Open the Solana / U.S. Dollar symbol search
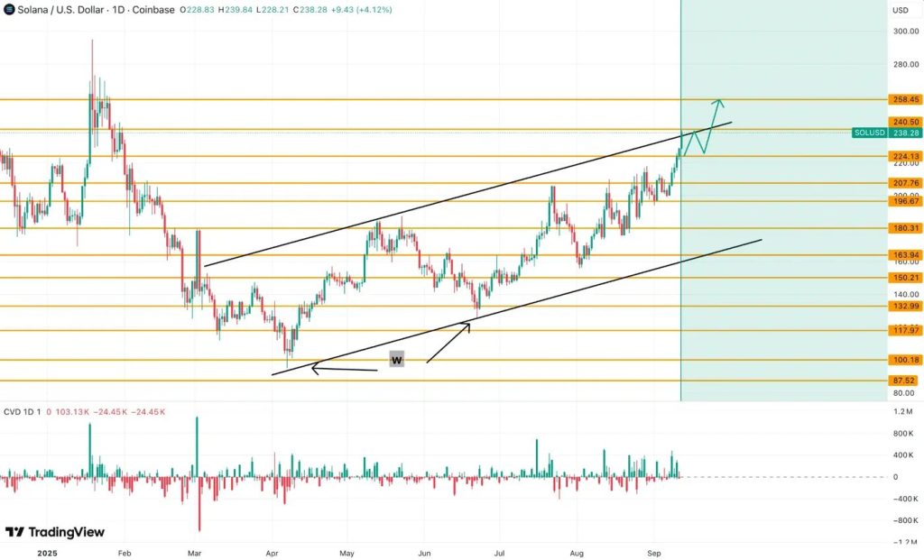This screenshot has width=924, height=560. click(x=63, y=9)
